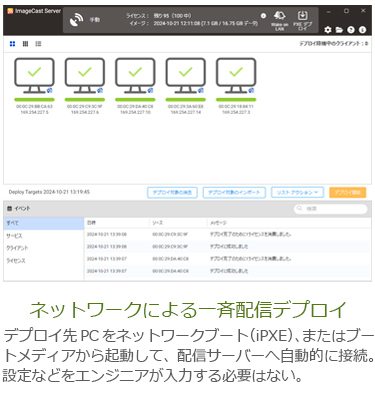Viewport: 375px width, 393px height.
Task: Switch to small icon grid view
Action: tap(25, 44)
